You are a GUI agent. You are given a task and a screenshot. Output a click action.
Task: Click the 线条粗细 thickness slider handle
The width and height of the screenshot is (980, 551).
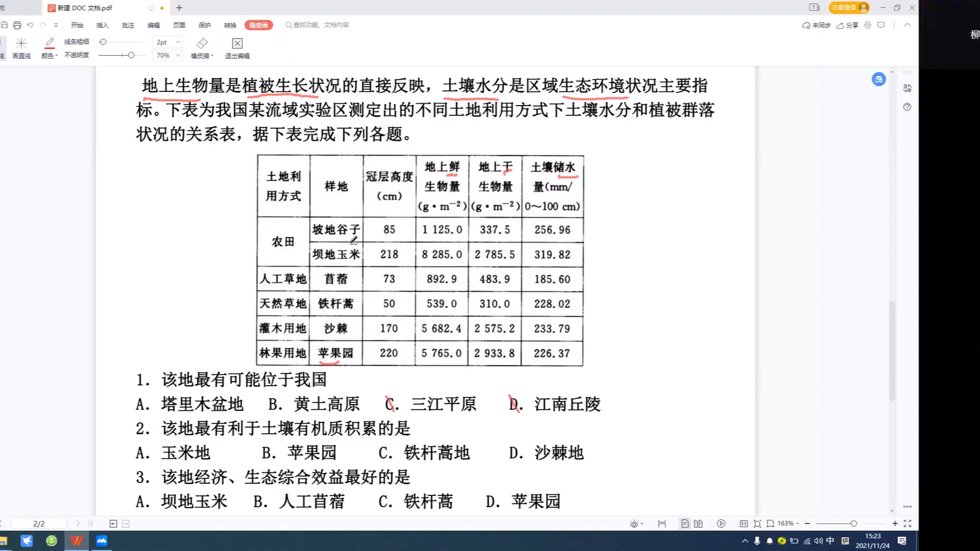click(x=103, y=42)
